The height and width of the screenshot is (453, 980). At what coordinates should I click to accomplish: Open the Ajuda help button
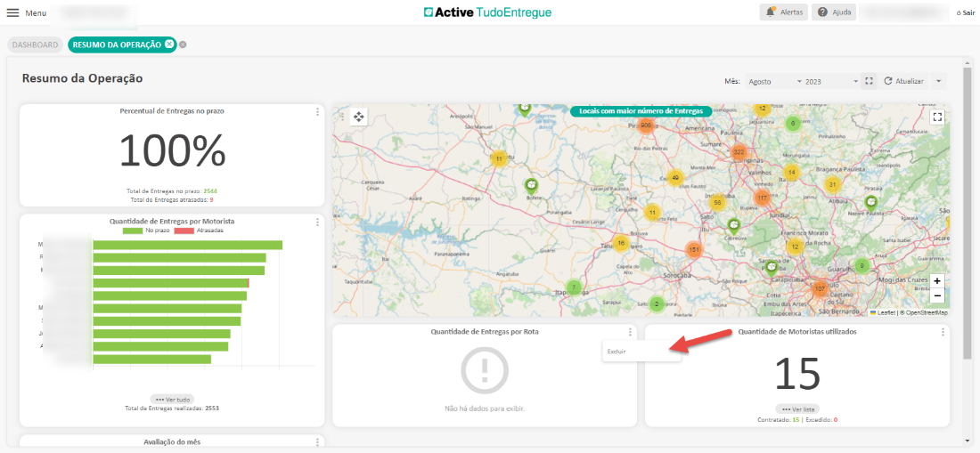tap(834, 12)
